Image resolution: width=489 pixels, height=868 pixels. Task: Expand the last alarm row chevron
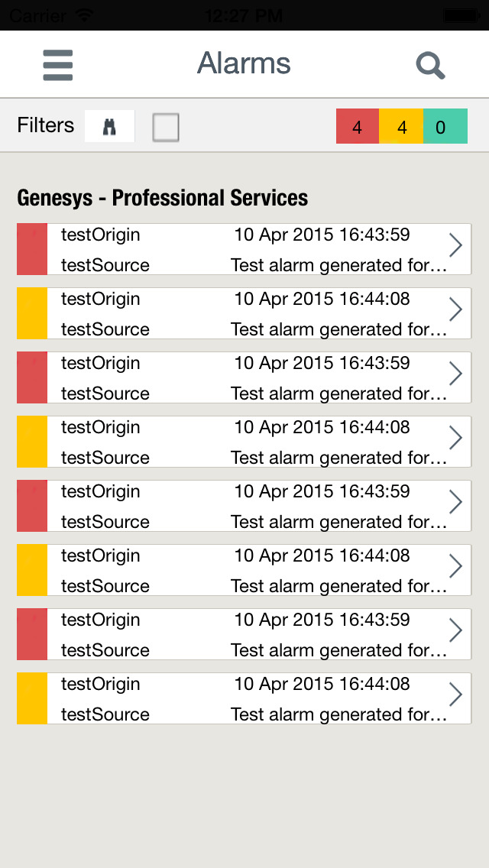click(455, 695)
